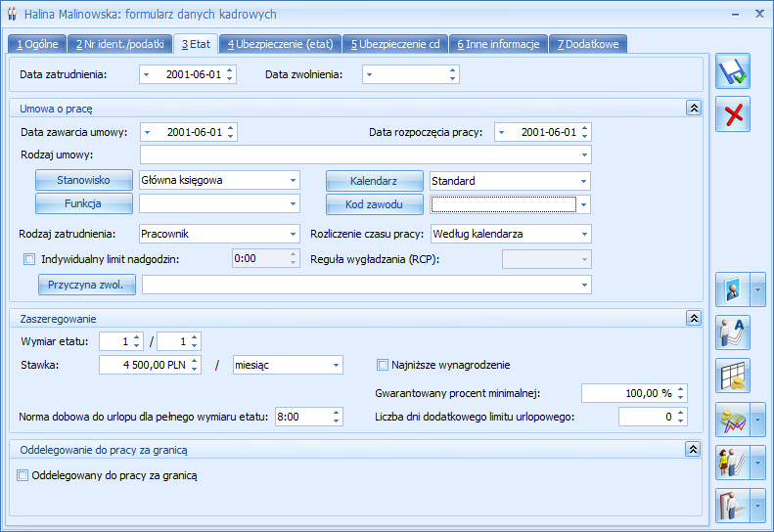Click the Funkcja button
The image size is (774, 532).
pos(84,203)
